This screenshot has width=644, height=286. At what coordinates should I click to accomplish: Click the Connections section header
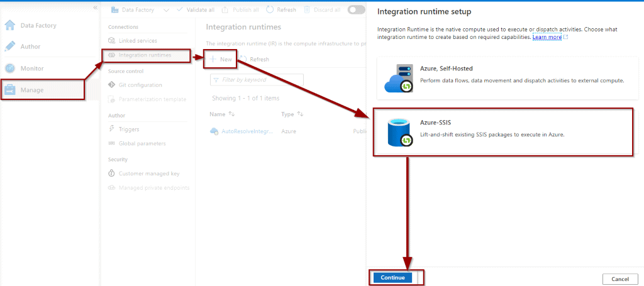tap(123, 27)
